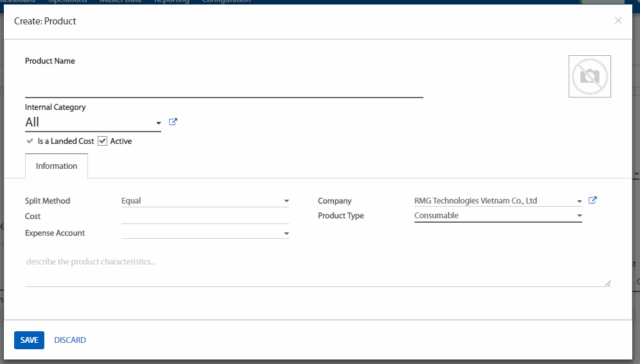Open the Configuration menu behind dialog
This screenshot has width=640, height=364.
pos(226,1)
